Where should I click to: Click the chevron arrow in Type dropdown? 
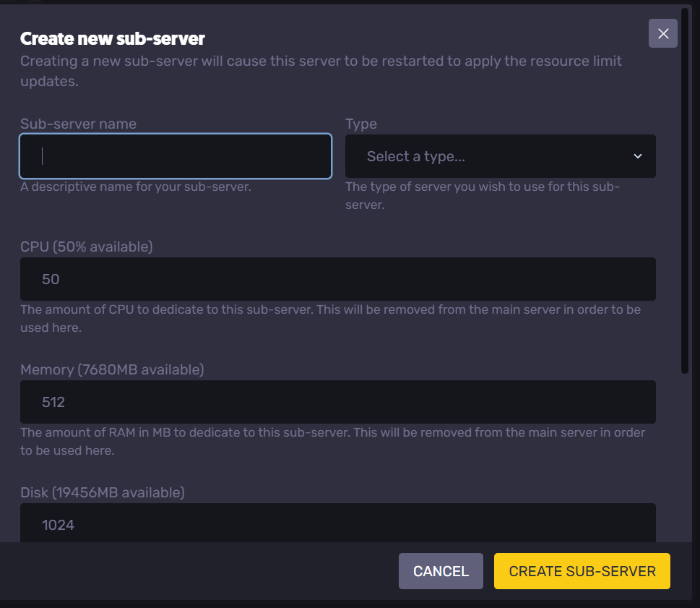pos(637,156)
